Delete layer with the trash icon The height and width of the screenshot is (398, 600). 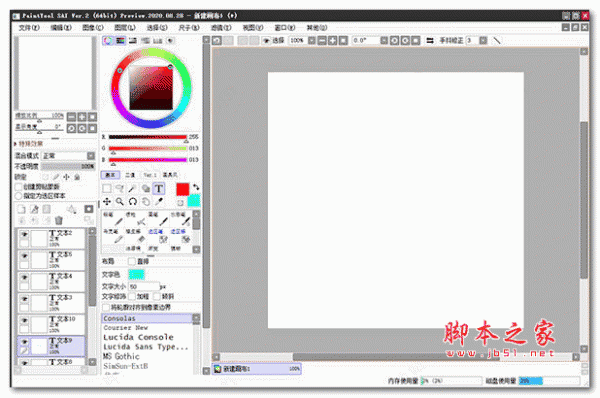coord(59,220)
